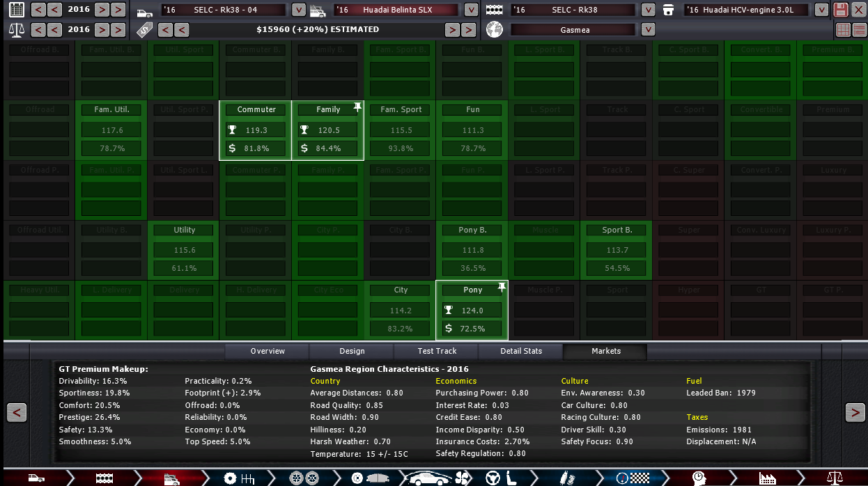Image resolution: width=868 pixels, height=486 pixels.
Task: Switch to the Detail Stats tab
Action: (x=521, y=351)
